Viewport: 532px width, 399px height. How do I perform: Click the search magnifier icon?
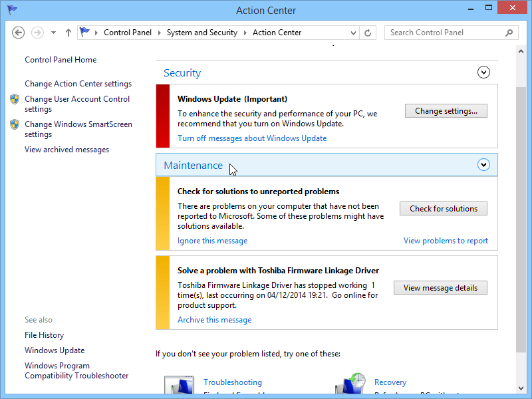[x=509, y=33]
